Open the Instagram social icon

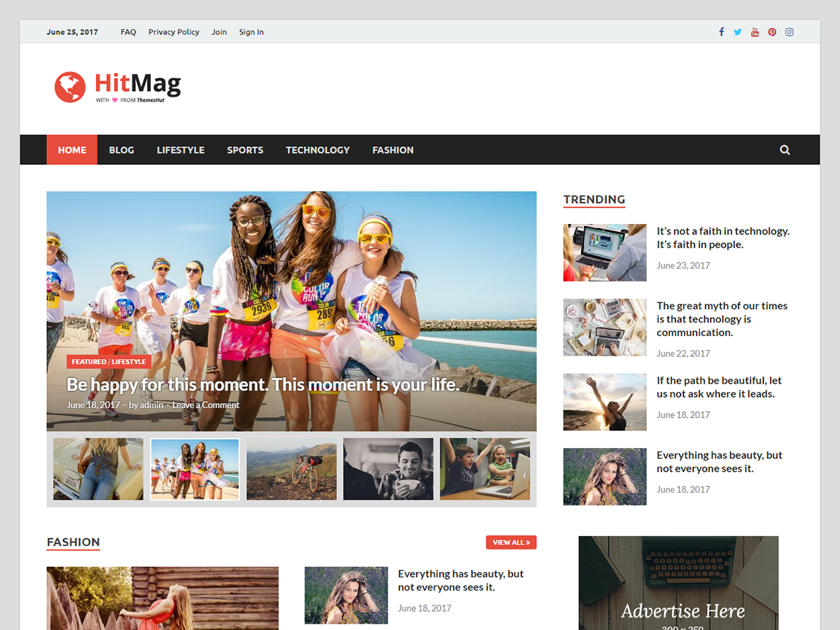tap(789, 32)
